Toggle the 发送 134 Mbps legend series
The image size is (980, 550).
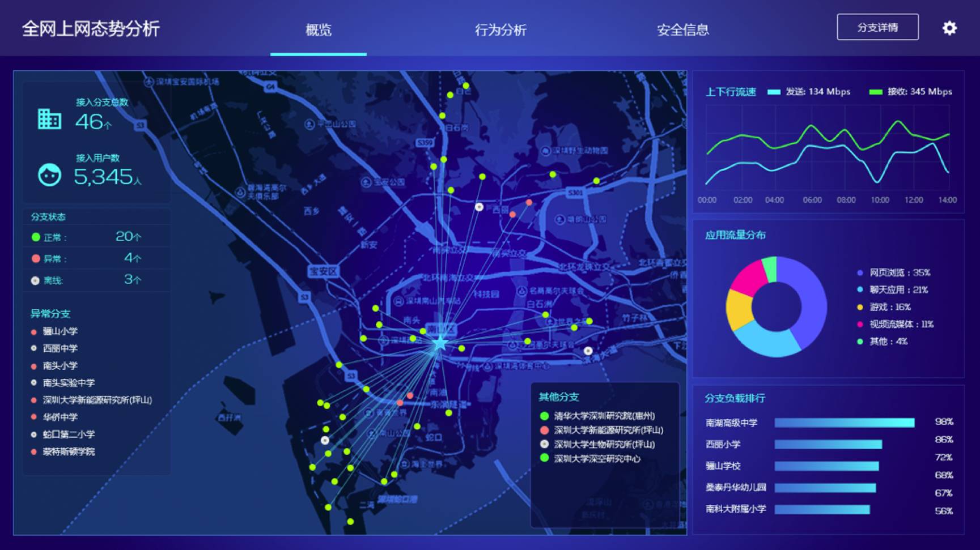(x=809, y=92)
